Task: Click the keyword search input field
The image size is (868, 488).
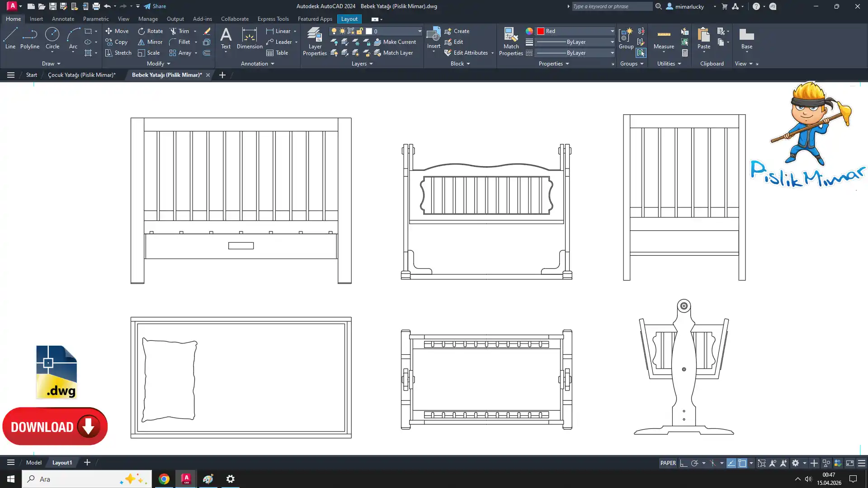Action: click(611, 6)
